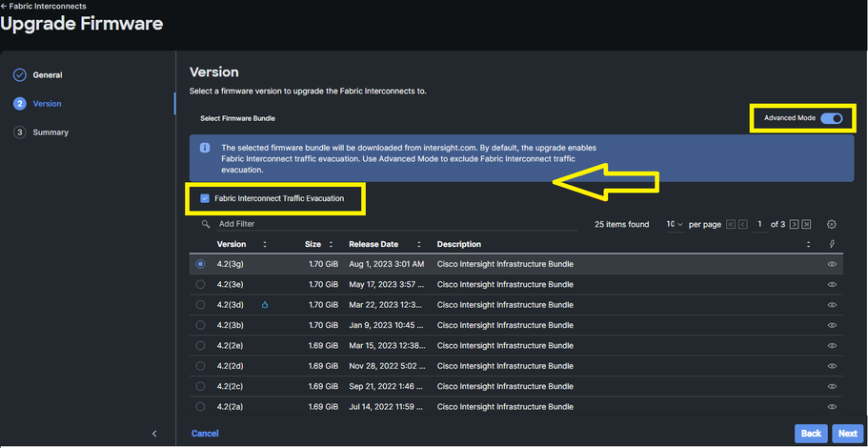Screen dimensions: 868x448
Task: Sort the table by Description column
Action: pyautogui.click(x=808, y=244)
